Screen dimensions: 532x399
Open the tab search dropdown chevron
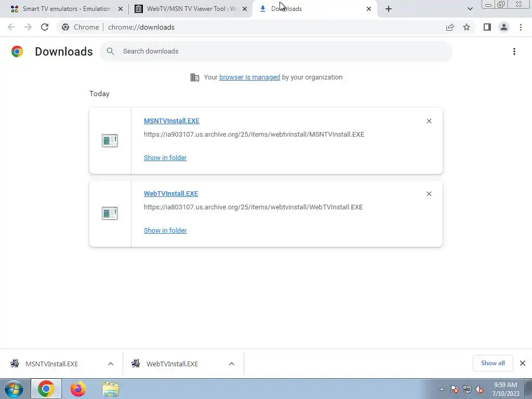click(470, 9)
